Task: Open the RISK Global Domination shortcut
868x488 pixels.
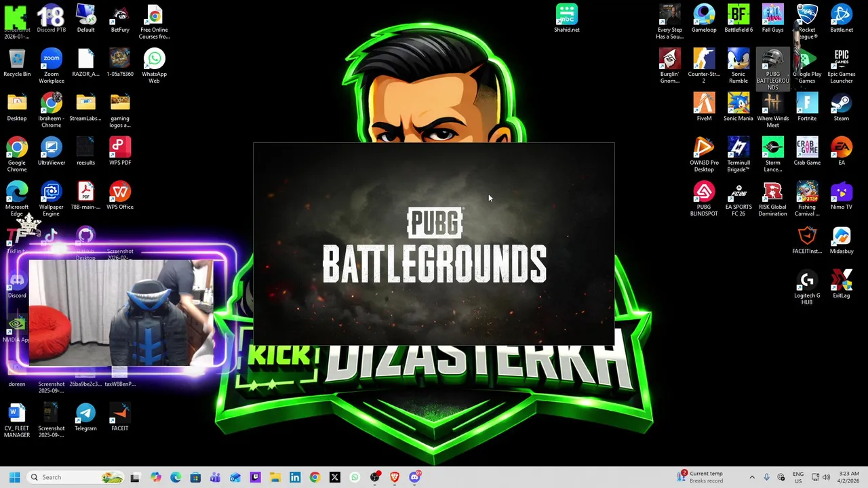Action: (772, 199)
